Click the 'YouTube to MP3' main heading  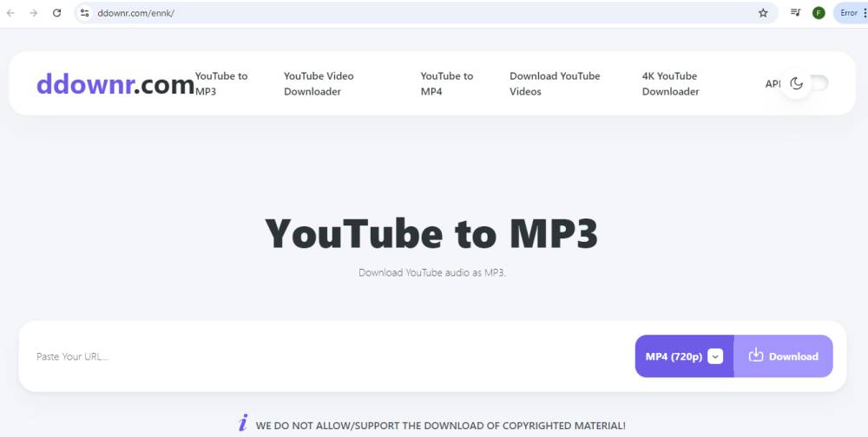[431, 233]
